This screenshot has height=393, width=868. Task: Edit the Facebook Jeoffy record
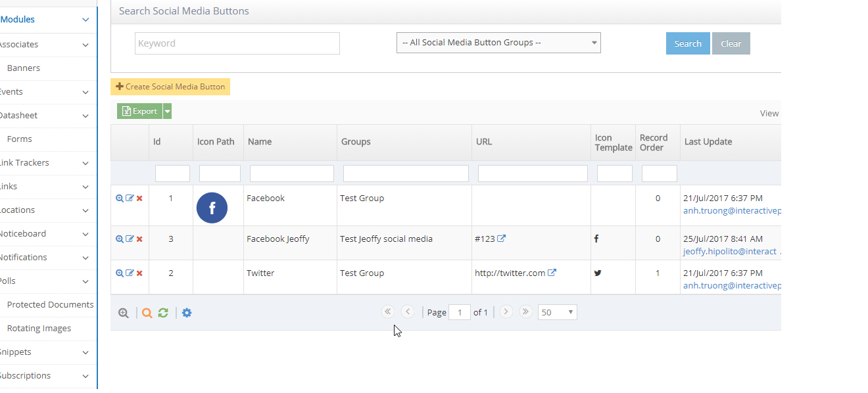point(130,239)
